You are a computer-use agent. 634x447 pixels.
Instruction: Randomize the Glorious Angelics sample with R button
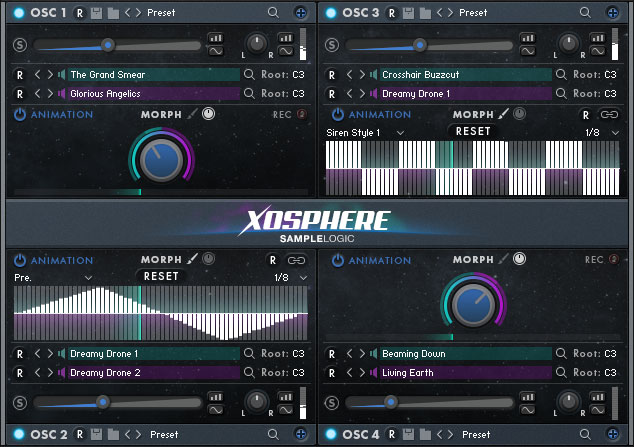[20, 94]
